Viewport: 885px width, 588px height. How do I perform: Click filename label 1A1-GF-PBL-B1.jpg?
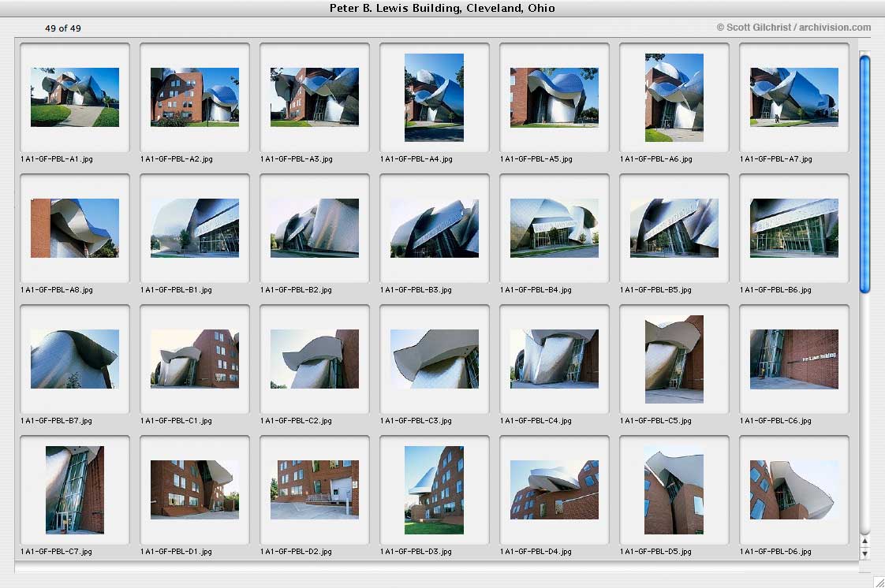176,290
